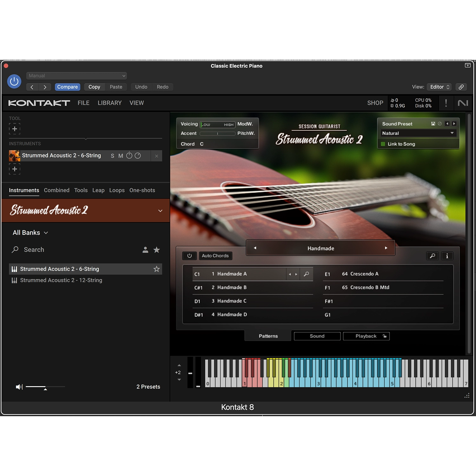Solo the Strummed Acoustic 2 instrument

(112, 156)
